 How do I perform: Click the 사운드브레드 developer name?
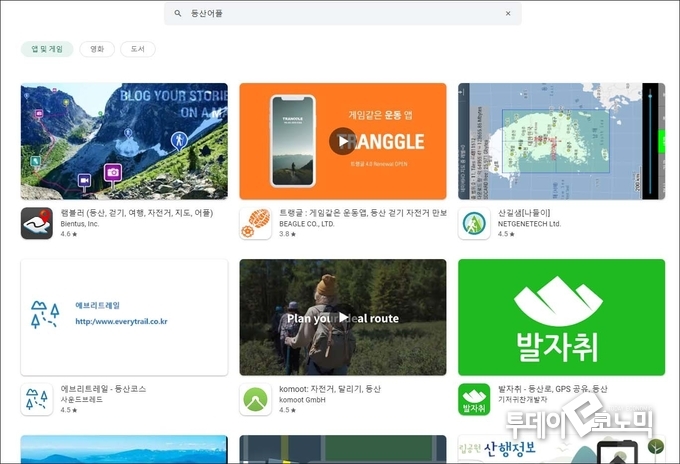coord(82,400)
